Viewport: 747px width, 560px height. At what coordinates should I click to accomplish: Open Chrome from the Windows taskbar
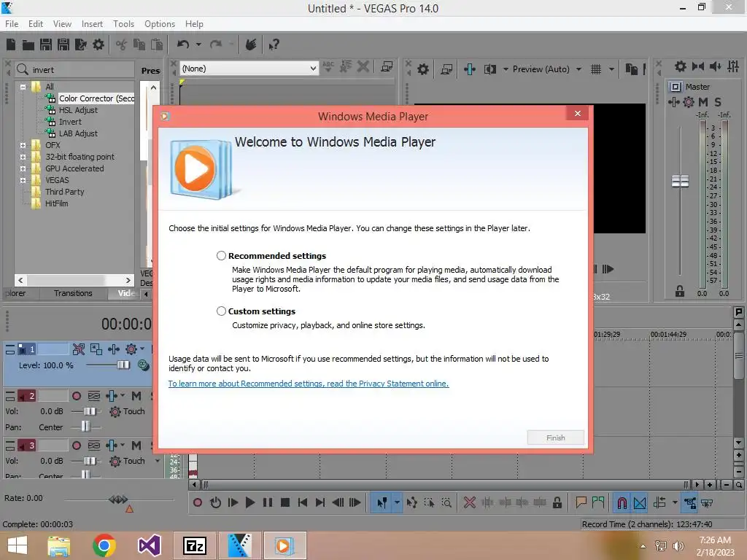click(104, 545)
